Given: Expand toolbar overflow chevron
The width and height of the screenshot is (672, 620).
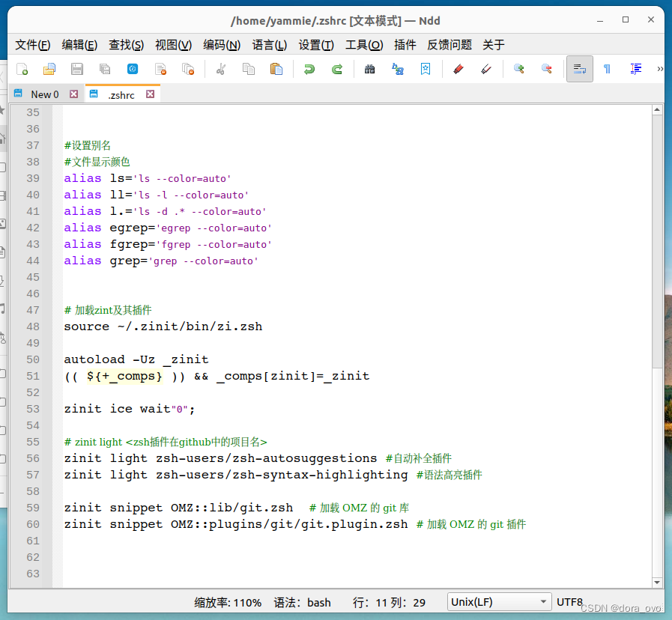Looking at the screenshot, I should [x=660, y=69].
